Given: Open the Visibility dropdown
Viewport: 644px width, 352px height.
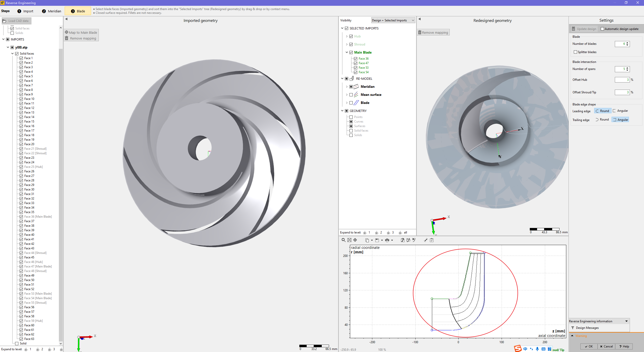Looking at the screenshot, I should 393,20.
